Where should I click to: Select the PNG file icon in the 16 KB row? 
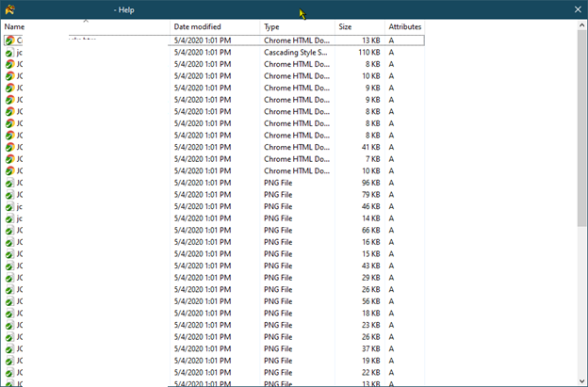(x=10, y=242)
